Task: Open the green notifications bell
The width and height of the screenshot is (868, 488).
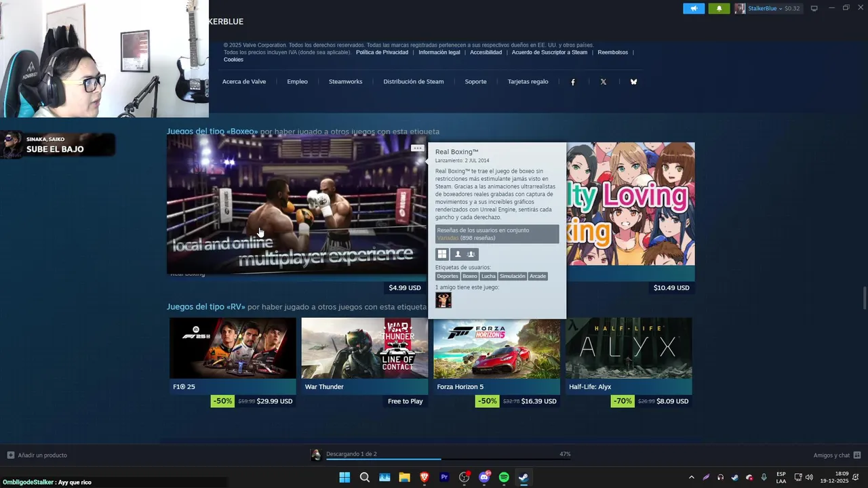Action: 719,9
